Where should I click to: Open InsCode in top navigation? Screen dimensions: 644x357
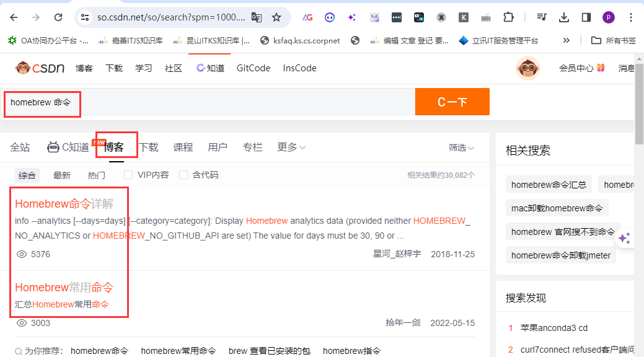coord(299,68)
